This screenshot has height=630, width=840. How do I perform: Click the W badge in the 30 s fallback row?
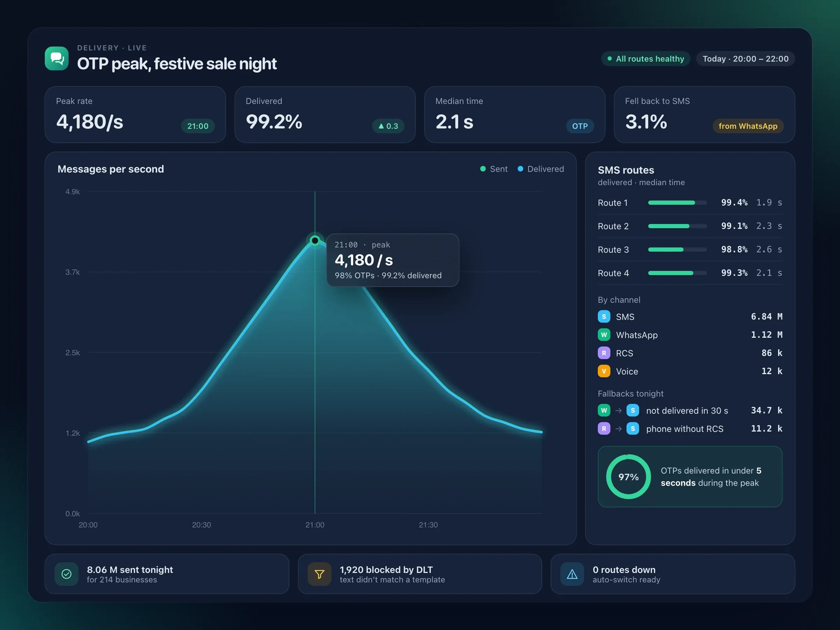[x=604, y=410]
